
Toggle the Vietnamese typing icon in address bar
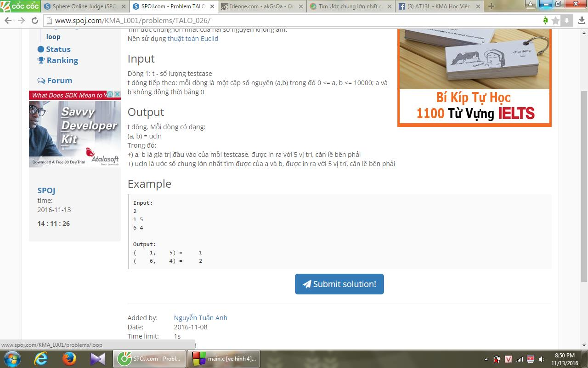click(x=545, y=21)
